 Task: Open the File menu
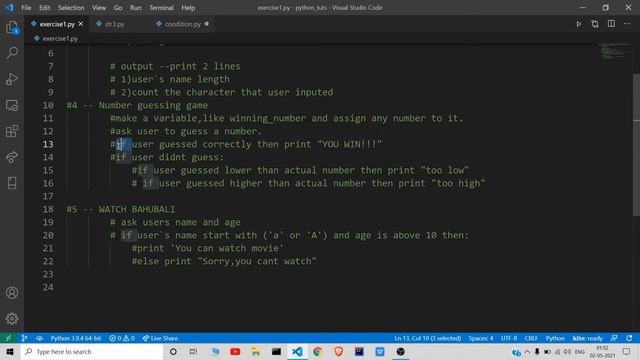coord(26,8)
